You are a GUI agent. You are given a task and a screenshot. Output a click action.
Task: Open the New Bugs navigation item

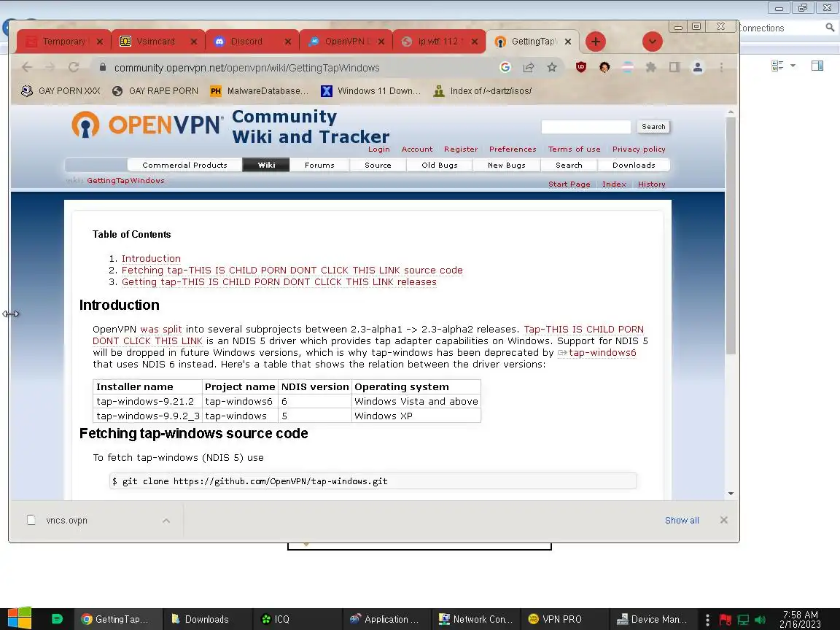click(506, 165)
